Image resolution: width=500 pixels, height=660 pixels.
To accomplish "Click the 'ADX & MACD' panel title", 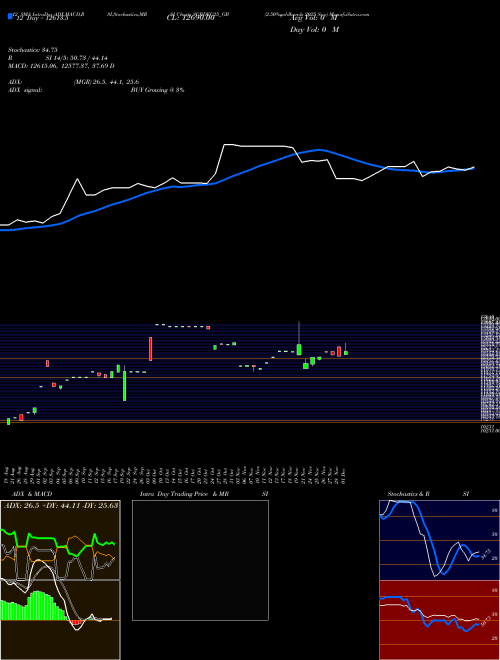I will (32, 494).
